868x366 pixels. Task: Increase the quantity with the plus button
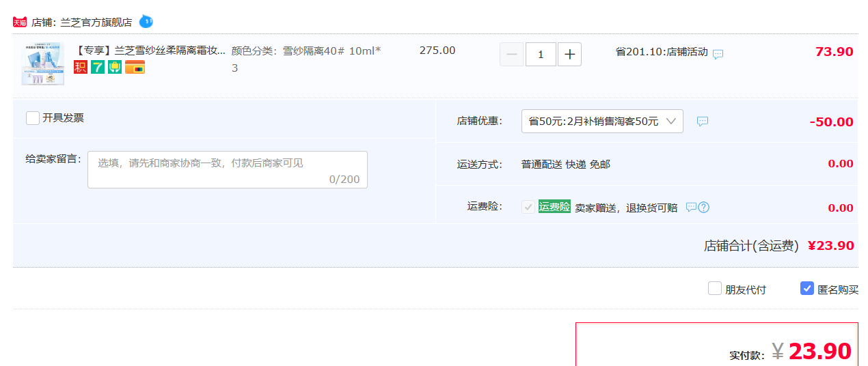tap(569, 54)
